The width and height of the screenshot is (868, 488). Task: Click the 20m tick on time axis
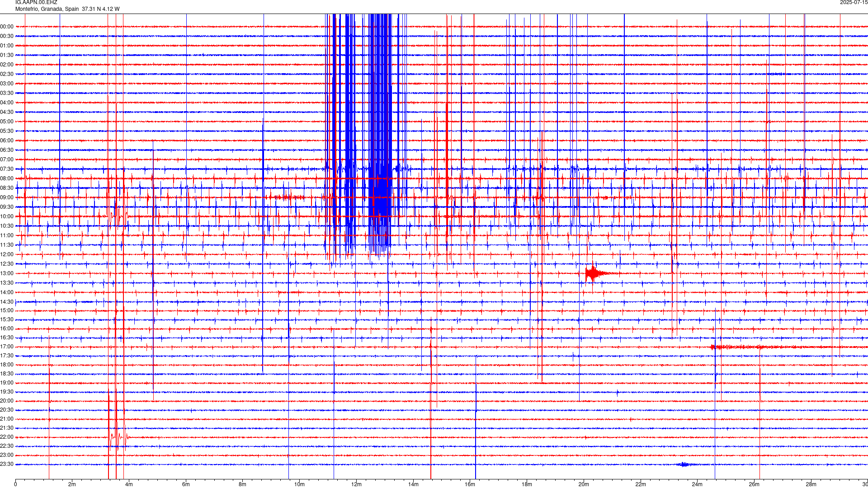tap(584, 484)
